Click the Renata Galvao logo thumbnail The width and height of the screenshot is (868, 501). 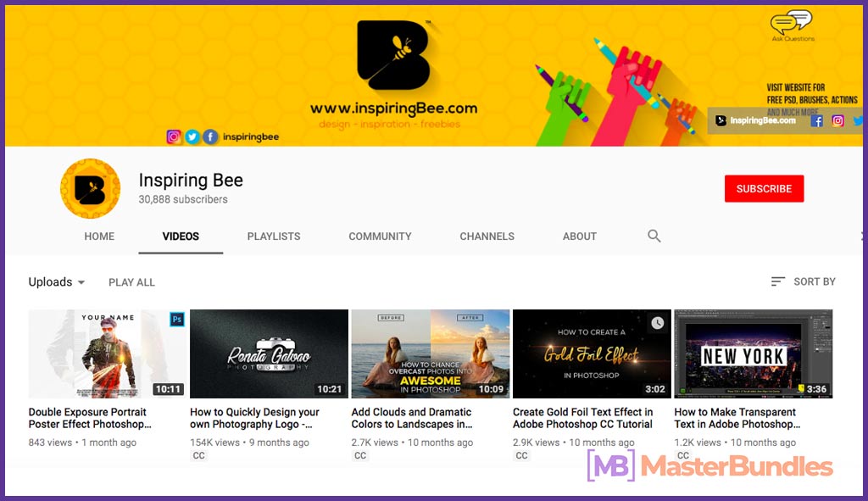pyautogui.click(x=269, y=353)
